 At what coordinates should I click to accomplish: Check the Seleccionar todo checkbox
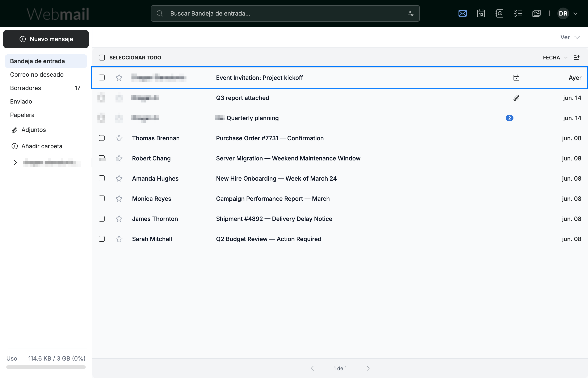click(x=102, y=58)
